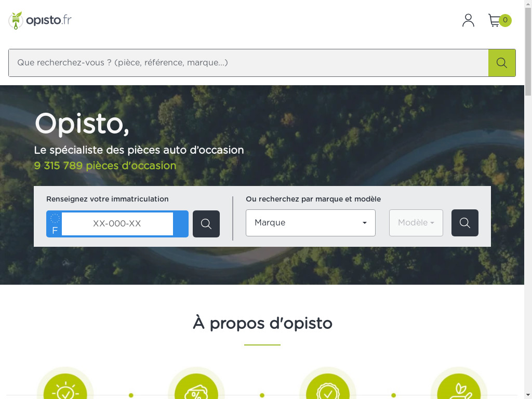Image resolution: width=532 pixels, height=399 pixels.
Task: Click the blue F country band on plate
Action: point(55,224)
